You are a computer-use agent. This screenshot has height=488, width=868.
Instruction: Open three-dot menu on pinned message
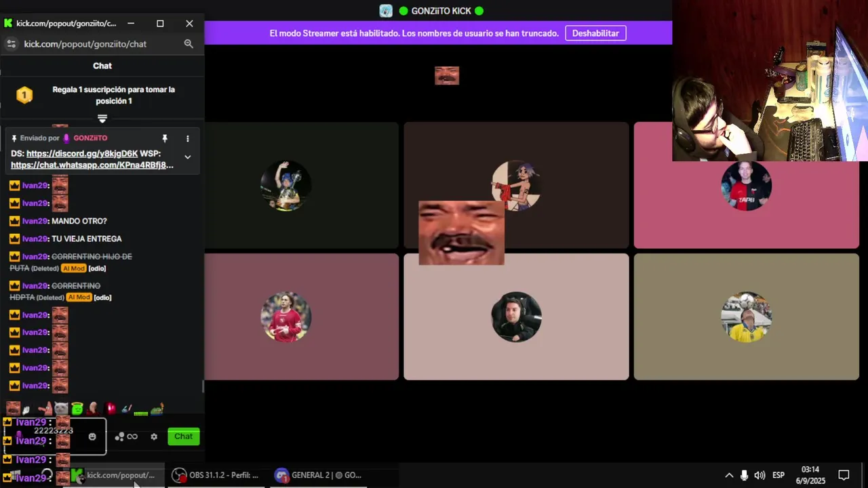coord(188,138)
